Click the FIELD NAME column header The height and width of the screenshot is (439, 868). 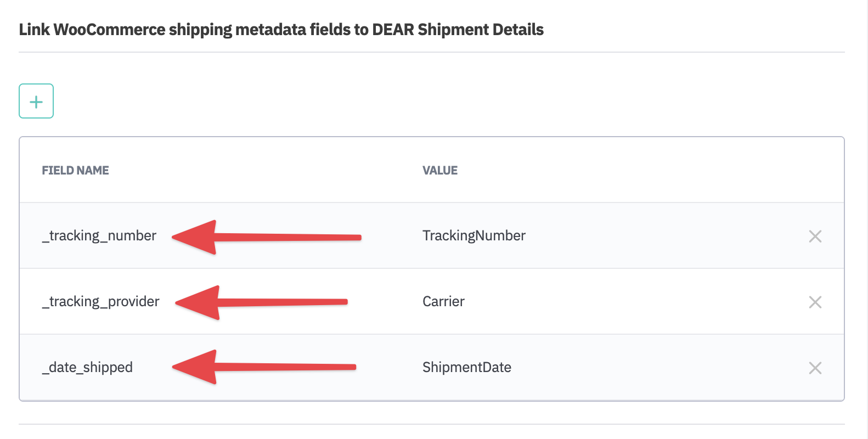point(75,170)
